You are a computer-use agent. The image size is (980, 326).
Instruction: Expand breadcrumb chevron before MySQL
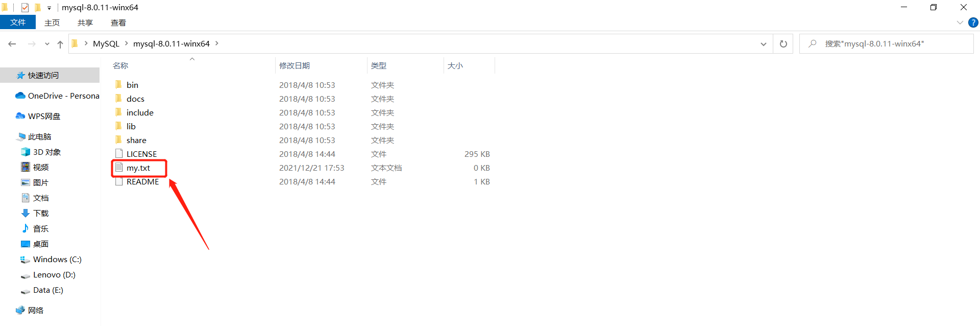click(x=86, y=43)
